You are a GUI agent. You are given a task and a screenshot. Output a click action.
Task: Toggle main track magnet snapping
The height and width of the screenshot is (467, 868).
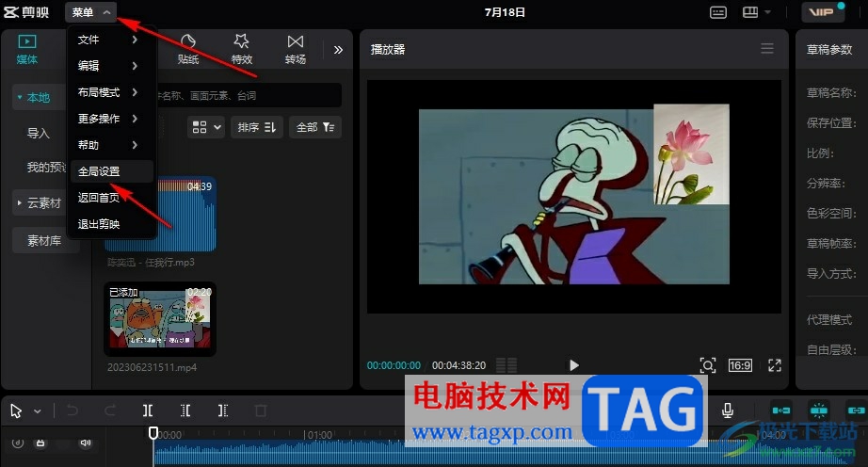click(781, 411)
